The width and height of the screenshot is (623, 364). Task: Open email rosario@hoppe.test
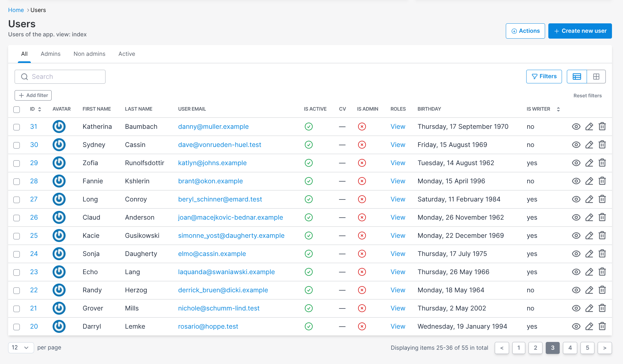tap(208, 326)
